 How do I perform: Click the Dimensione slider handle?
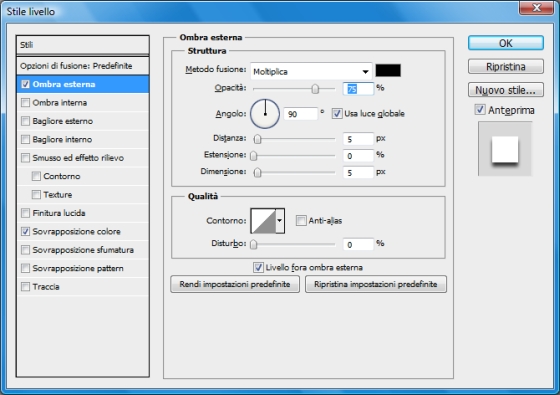(x=258, y=173)
